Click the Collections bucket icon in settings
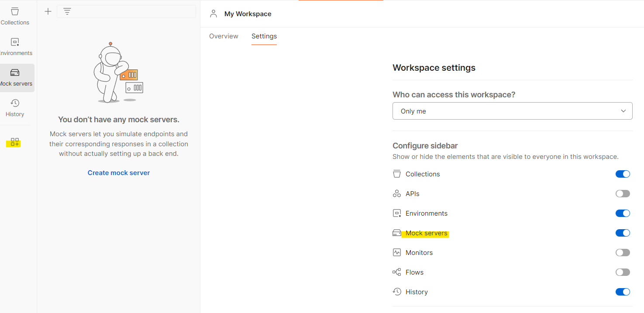The image size is (644, 313). 397,174
